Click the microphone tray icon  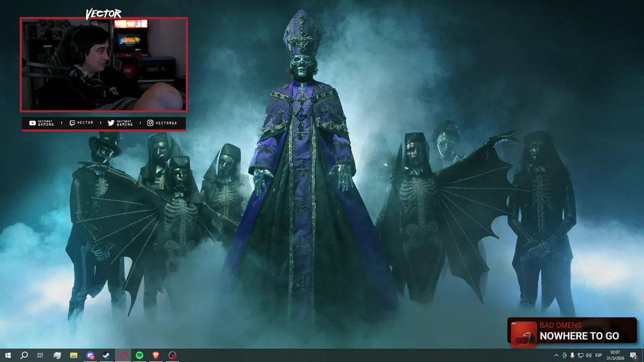coord(573,355)
